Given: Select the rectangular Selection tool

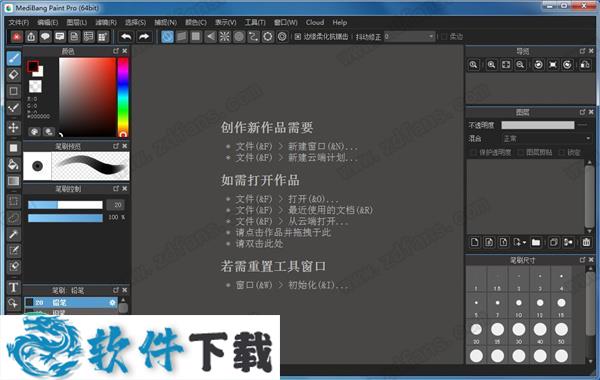Looking at the screenshot, I should [x=14, y=201].
